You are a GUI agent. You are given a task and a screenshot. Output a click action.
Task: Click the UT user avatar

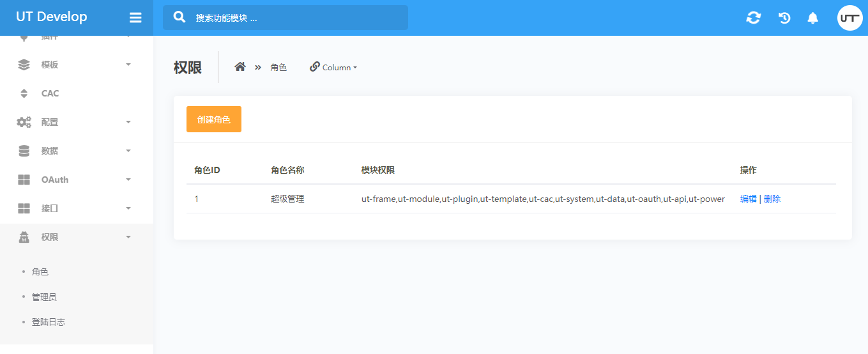849,18
